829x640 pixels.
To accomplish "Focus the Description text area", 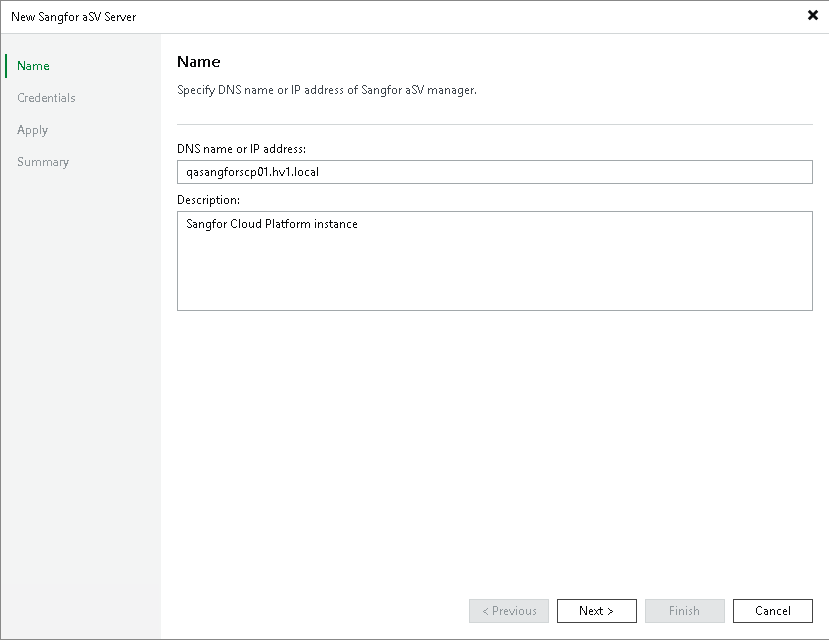I will click(x=494, y=261).
